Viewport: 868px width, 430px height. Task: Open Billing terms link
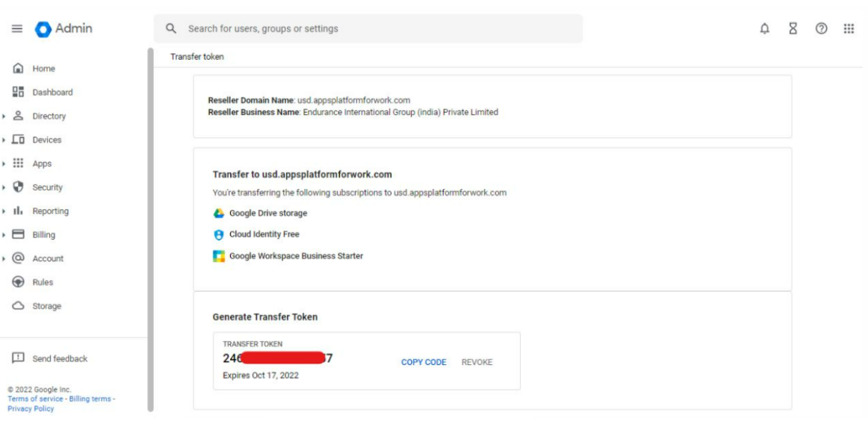click(90, 399)
